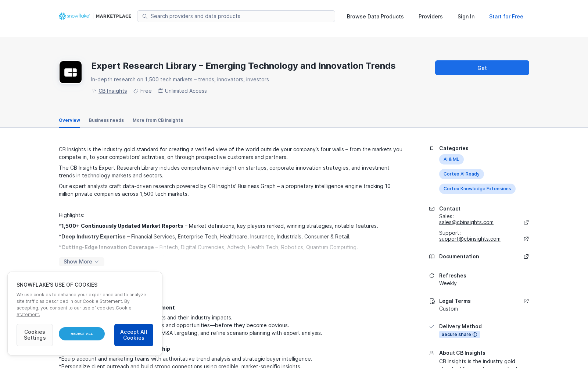Image resolution: width=588 pixels, height=368 pixels.
Task: Click the 'Highlights:' heading text
Action: 72,215
